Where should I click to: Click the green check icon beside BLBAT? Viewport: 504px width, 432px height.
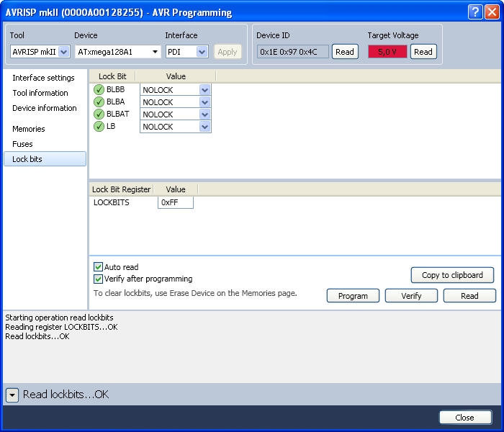tap(99, 114)
